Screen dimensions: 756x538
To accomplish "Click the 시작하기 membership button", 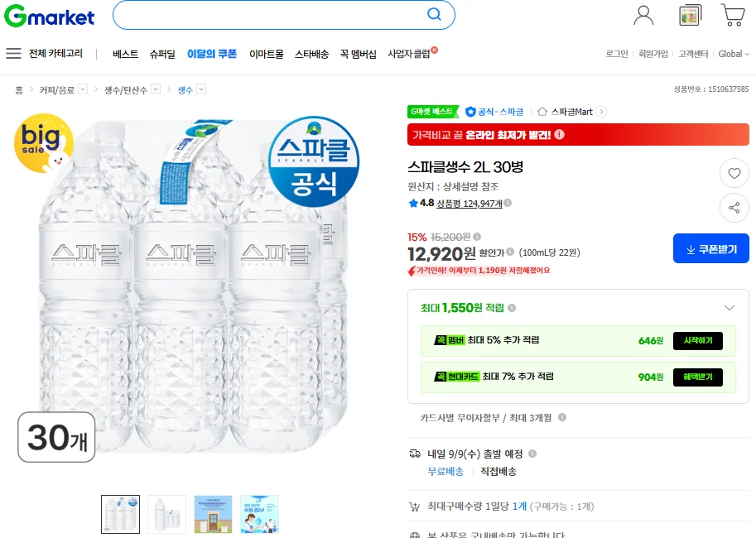I will [x=698, y=340].
